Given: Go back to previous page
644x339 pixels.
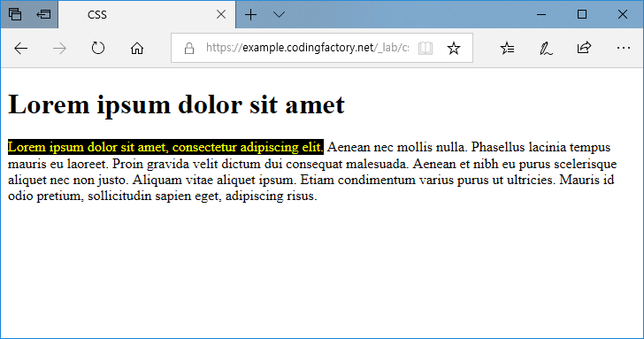Looking at the screenshot, I should point(20,49).
